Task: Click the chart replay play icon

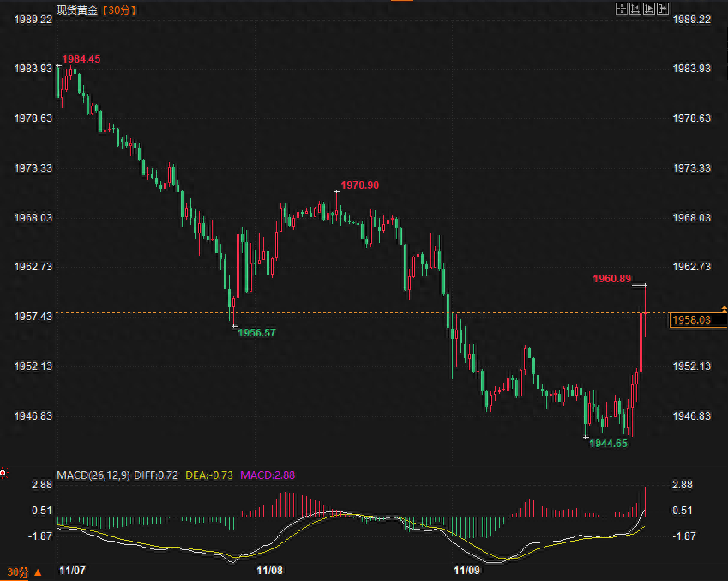Action: pos(649,9)
